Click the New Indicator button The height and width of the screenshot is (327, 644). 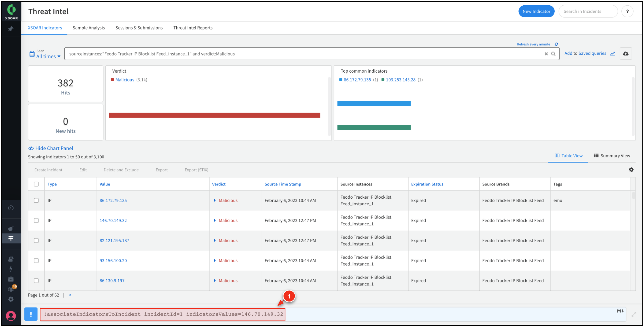coord(536,11)
